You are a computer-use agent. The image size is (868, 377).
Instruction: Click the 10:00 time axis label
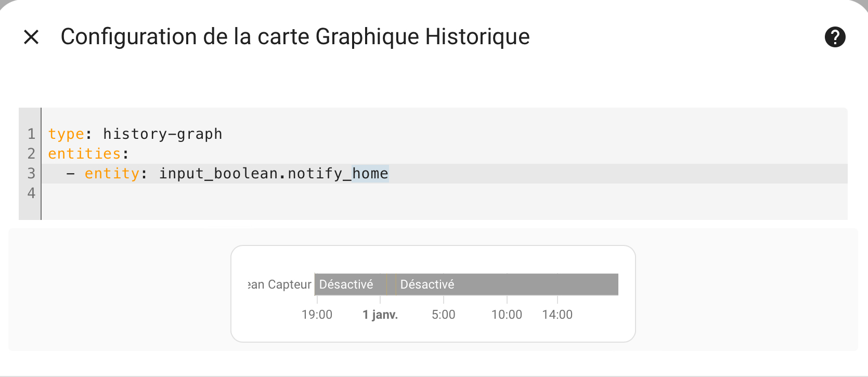pyautogui.click(x=507, y=315)
